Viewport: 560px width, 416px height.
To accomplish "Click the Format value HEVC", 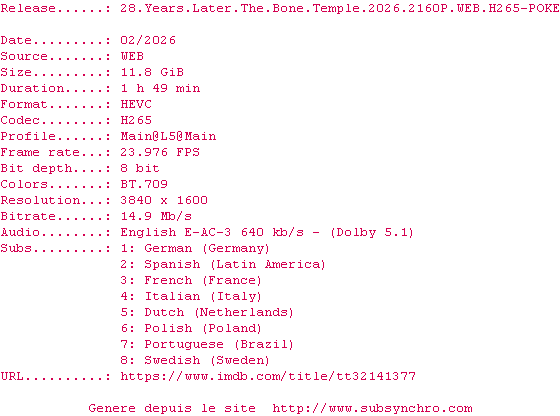I will coord(136,104).
